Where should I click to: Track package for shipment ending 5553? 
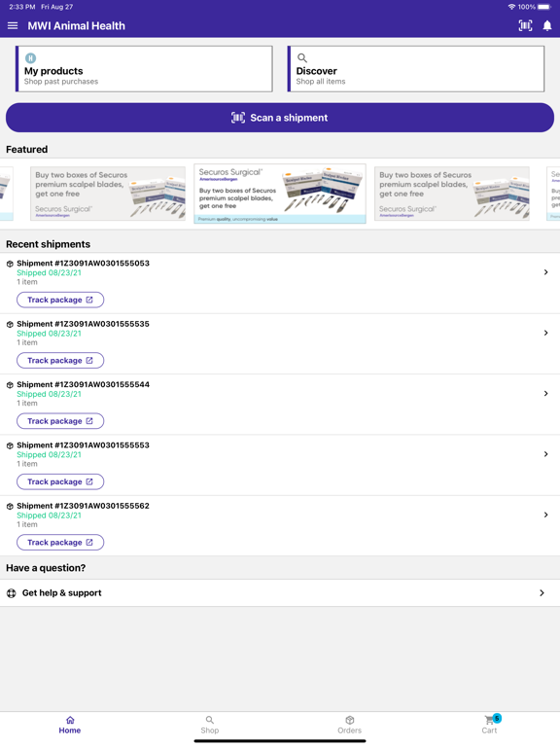tap(60, 481)
